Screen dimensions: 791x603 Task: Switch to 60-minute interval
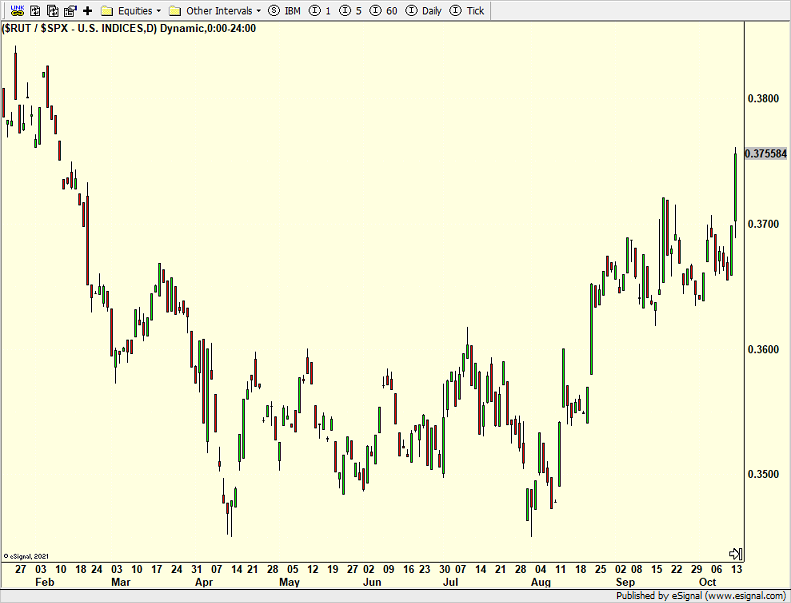tap(385, 10)
